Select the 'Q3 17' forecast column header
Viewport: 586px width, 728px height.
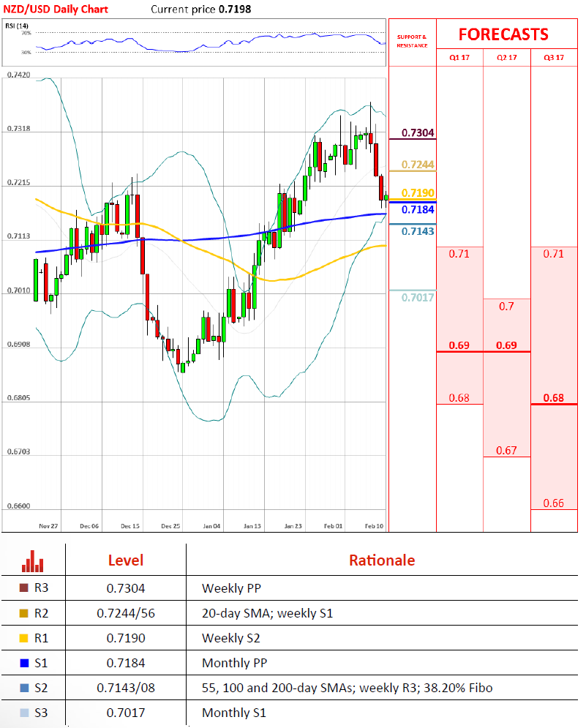tap(554, 58)
